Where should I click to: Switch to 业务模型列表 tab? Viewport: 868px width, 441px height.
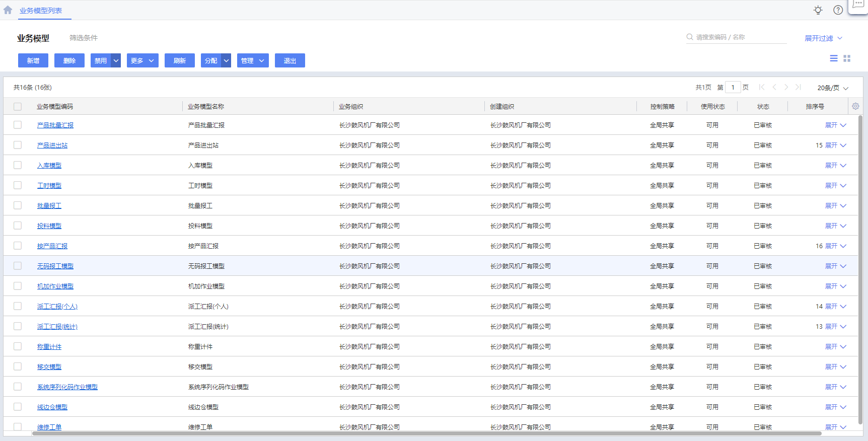41,11
